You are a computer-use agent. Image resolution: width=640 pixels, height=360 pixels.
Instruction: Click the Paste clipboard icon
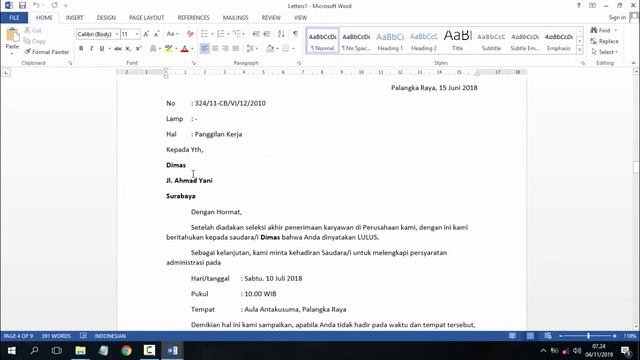pos(12,35)
